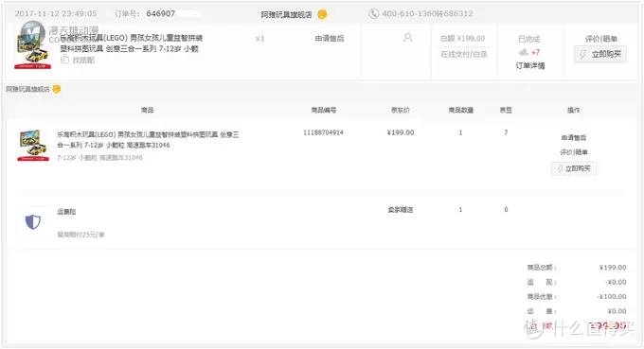Click 申请售后 in the operations column
Image resolution: width=644 pixels, height=349 pixels.
click(574, 138)
